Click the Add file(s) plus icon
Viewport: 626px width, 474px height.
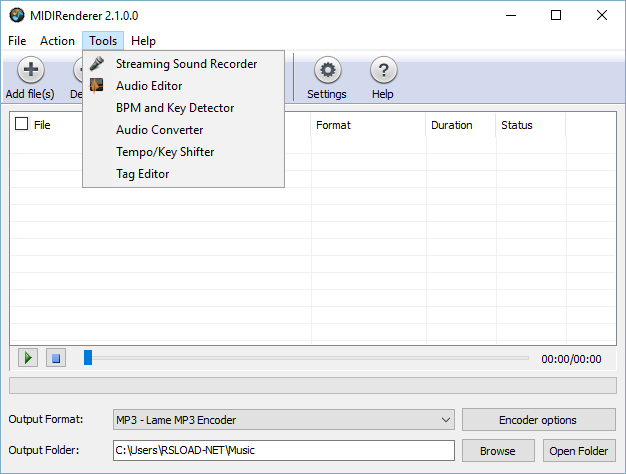pyautogui.click(x=31, y=69)
